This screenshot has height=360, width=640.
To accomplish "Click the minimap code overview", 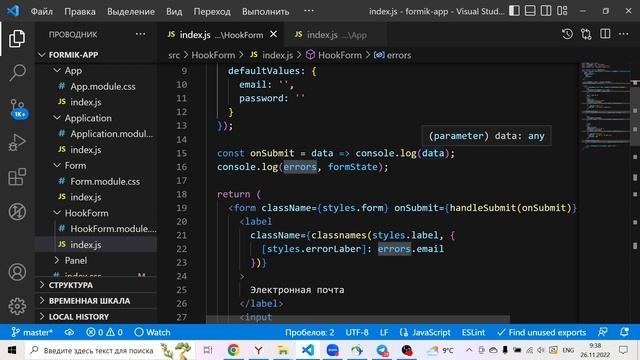I will (605, 106).
